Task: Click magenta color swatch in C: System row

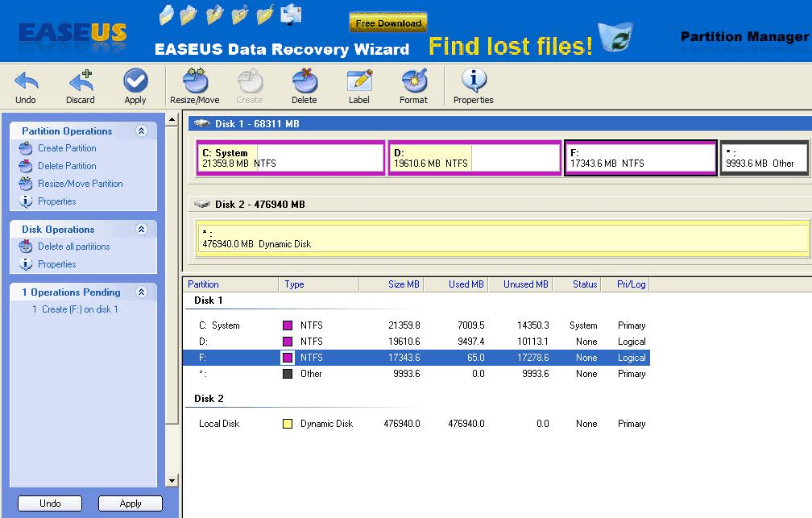Action: [288, 325]
